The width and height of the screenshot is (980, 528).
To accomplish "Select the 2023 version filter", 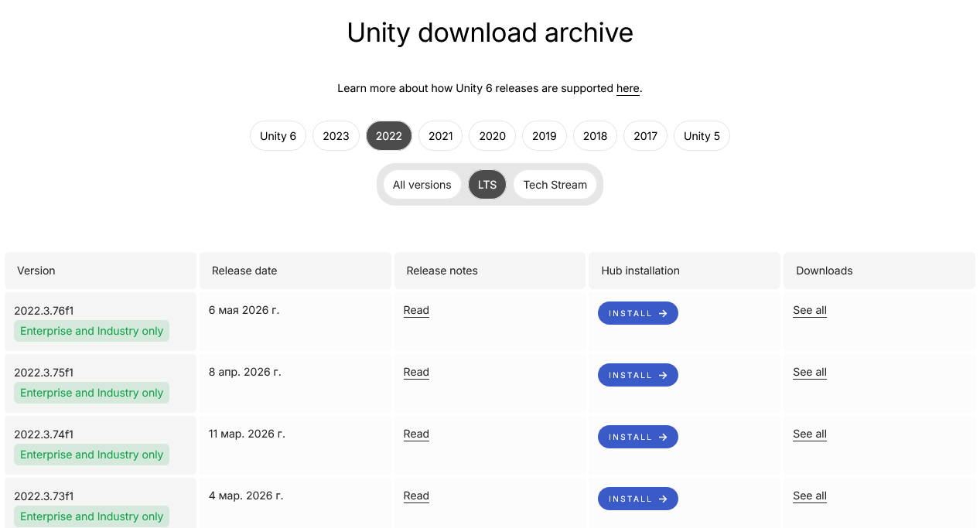I will (336, 136).
